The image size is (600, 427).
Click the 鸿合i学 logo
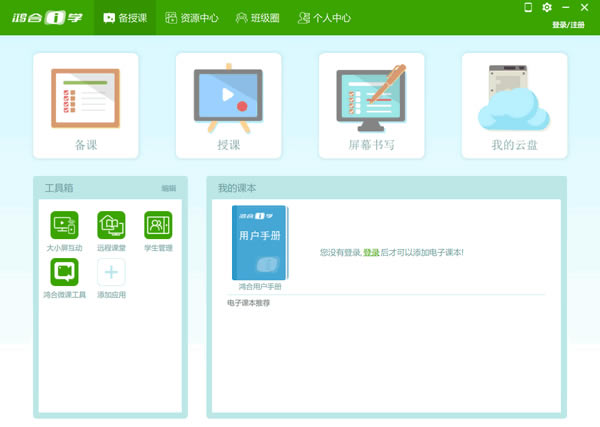coord(46,18)
